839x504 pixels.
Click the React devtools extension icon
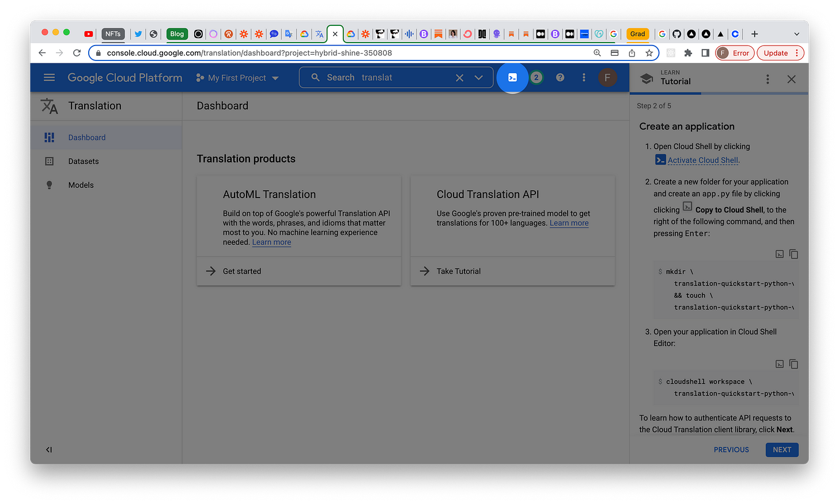[671, 53]
